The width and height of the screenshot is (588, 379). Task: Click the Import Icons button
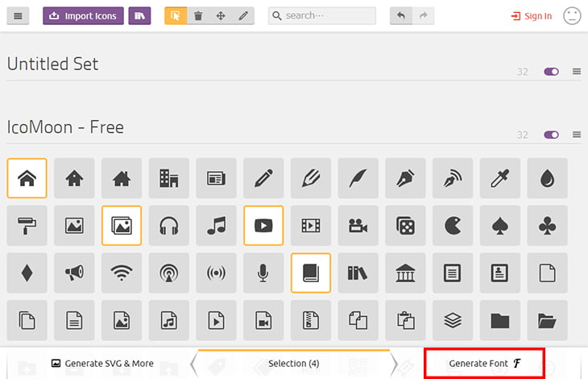pyautogui.click(x=84, y=15)
